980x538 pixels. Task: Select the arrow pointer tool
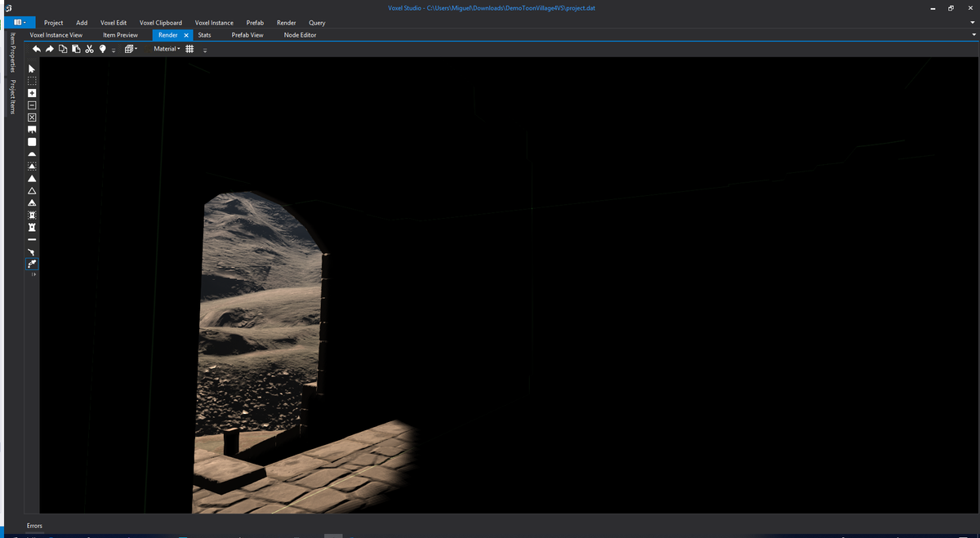pyautogui.click(x=32, y=69)
